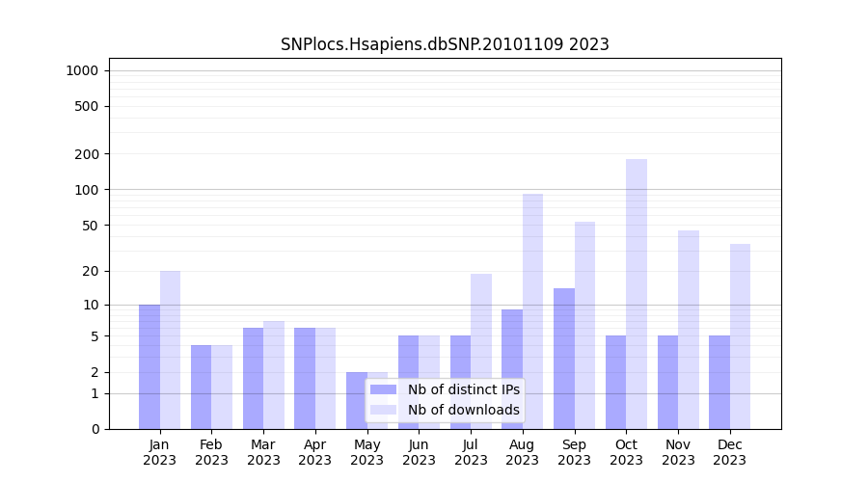Click the 'Nb of downloads' legend swatch
The width and height of the screenshot is (868, 482).
383,410
